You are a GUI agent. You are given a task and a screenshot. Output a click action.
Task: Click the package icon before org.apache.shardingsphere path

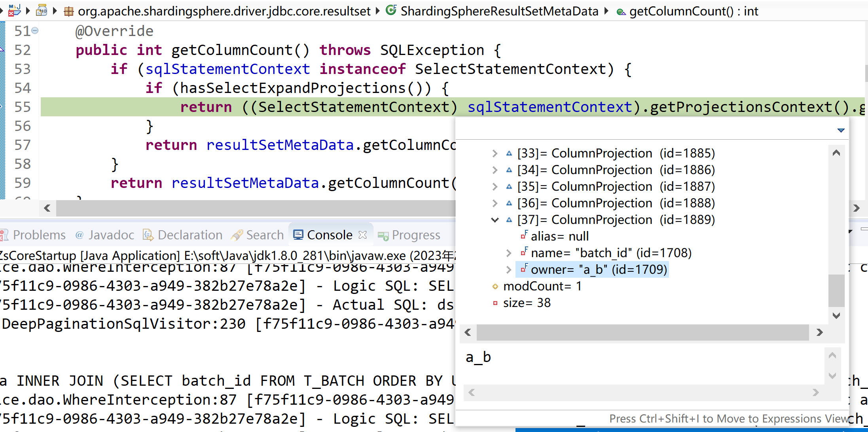(x=68, y=11)
